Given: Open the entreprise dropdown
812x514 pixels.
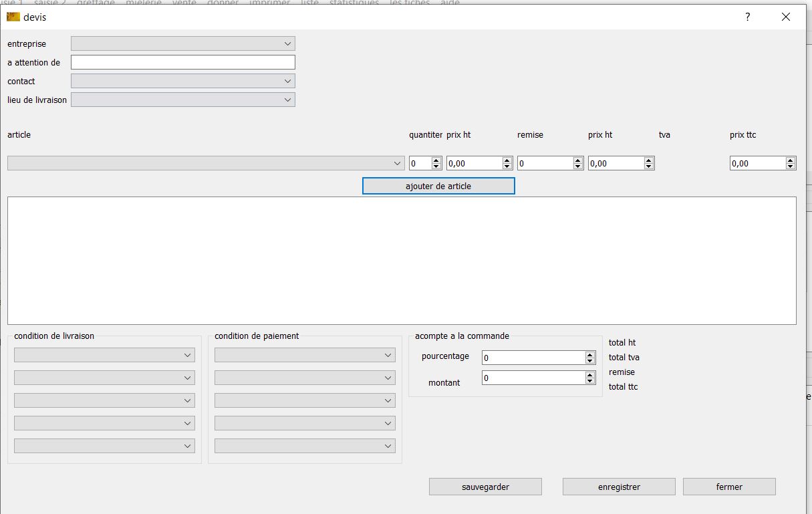Looking at the screenshot, I should tap(182, 43).
